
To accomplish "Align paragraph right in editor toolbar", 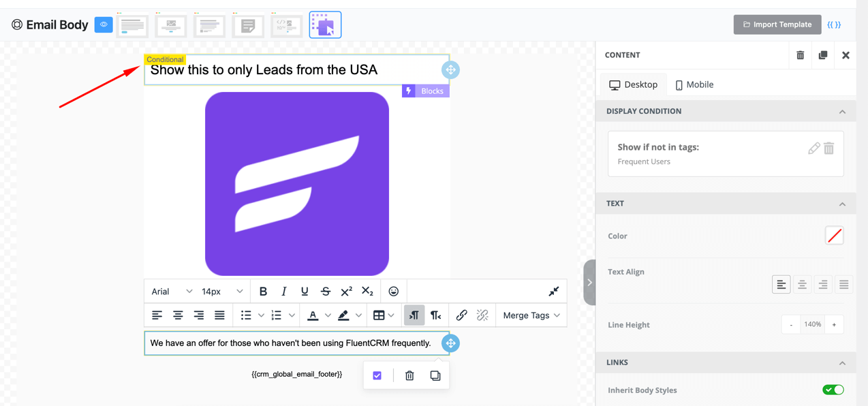I will pyautogui.click(x=199, y=315).
